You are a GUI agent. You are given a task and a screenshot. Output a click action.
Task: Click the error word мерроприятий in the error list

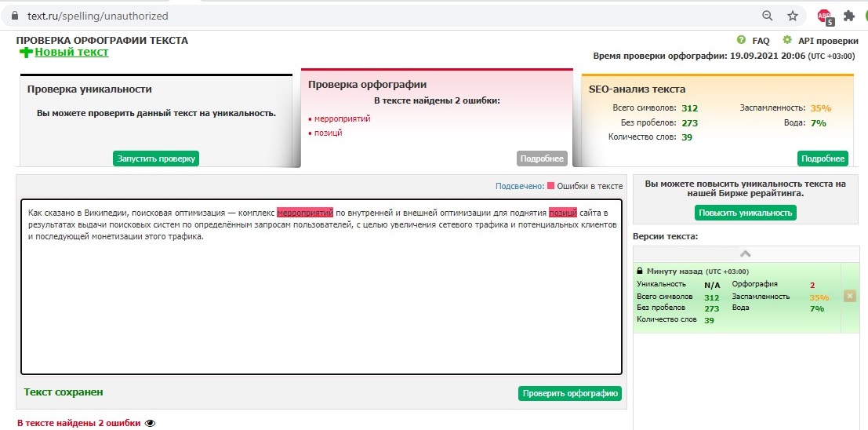pos(342,118)
